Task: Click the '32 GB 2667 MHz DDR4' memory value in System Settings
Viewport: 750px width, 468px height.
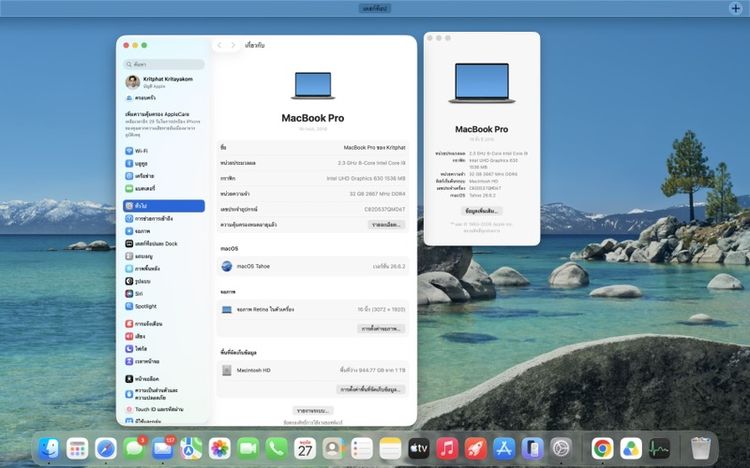Action: [x=377, y=194]
